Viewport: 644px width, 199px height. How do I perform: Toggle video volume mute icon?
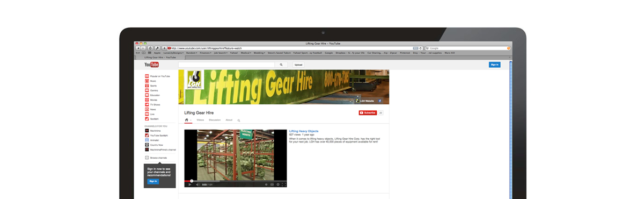(x=197, y=184)
